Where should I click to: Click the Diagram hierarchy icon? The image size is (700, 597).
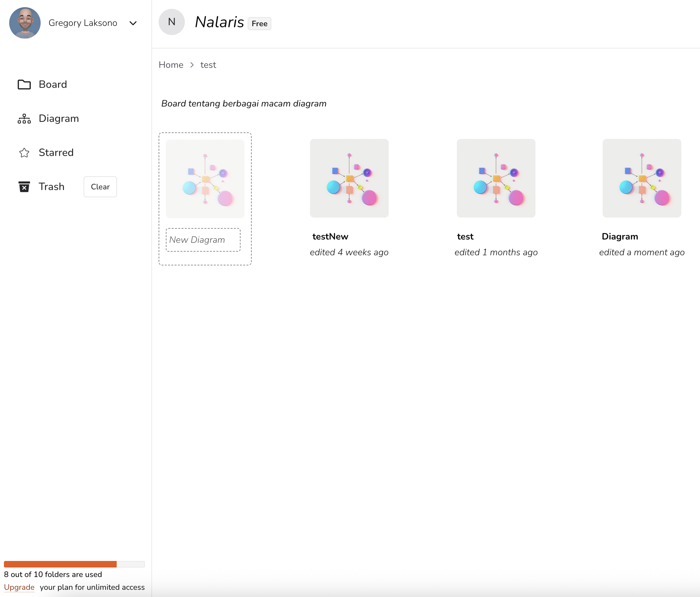[24, 119]
